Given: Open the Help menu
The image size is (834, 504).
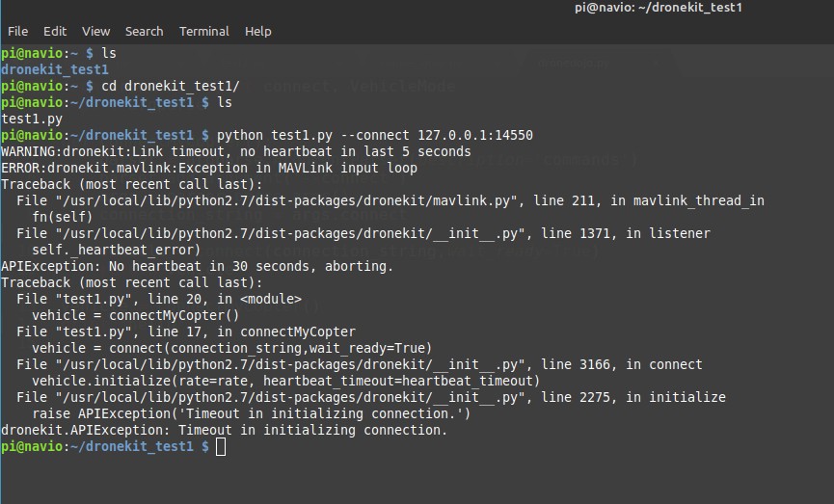Looking at the screenshot, I should [258, 32].
